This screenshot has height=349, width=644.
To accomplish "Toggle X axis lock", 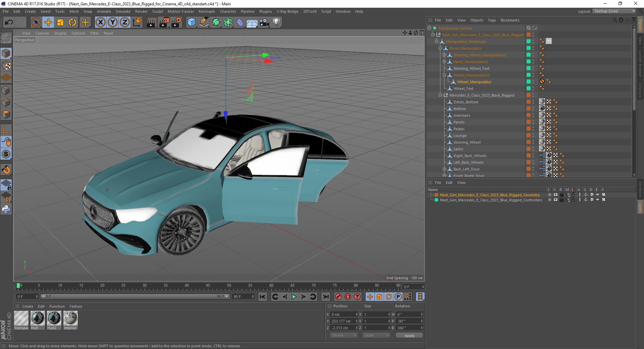I will coord(100,22).
